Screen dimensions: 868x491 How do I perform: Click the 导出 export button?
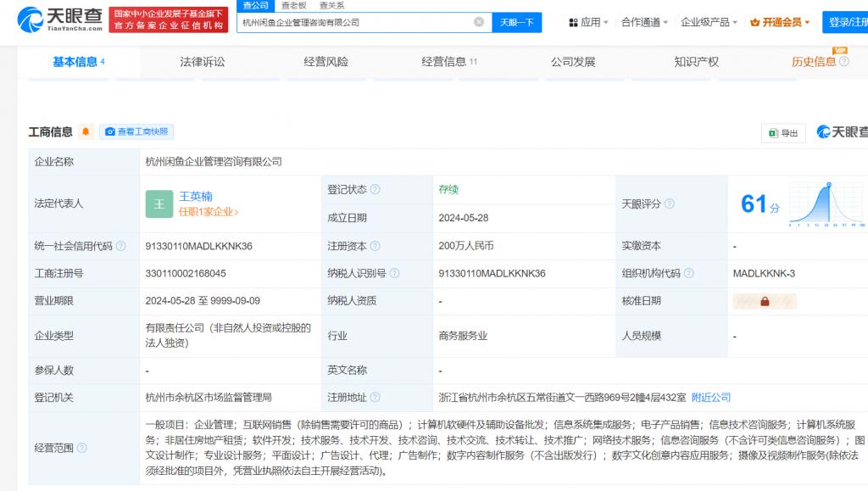click(x=783, y=132)
